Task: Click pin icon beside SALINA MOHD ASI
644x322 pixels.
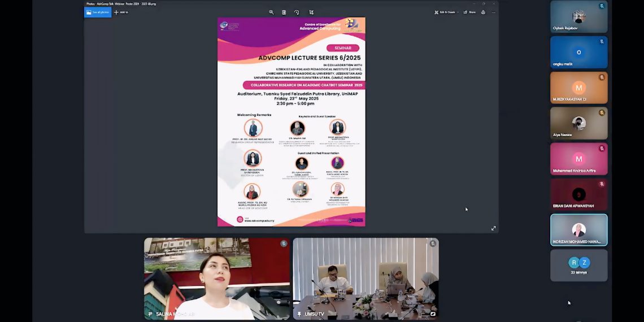Action: point(150,314)
